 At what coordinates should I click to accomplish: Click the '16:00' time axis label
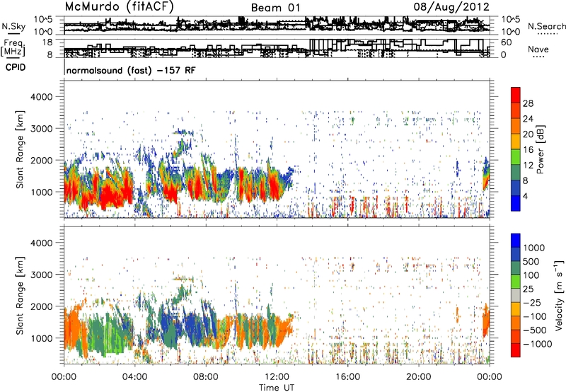[x=347, y=377]
